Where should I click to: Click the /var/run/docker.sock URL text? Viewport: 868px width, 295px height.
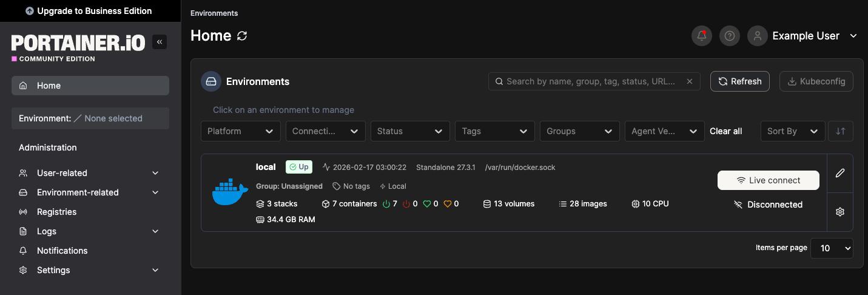click(520, 167)
